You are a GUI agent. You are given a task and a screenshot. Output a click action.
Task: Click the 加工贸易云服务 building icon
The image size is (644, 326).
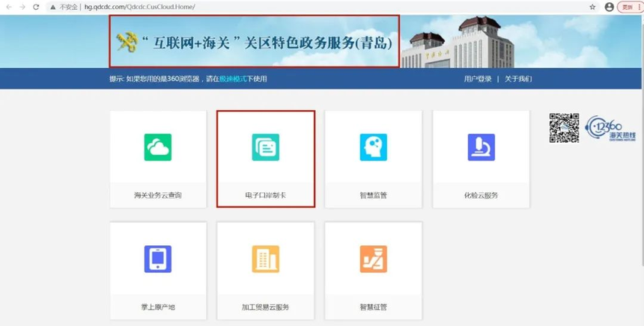click(x=266, y=259)
